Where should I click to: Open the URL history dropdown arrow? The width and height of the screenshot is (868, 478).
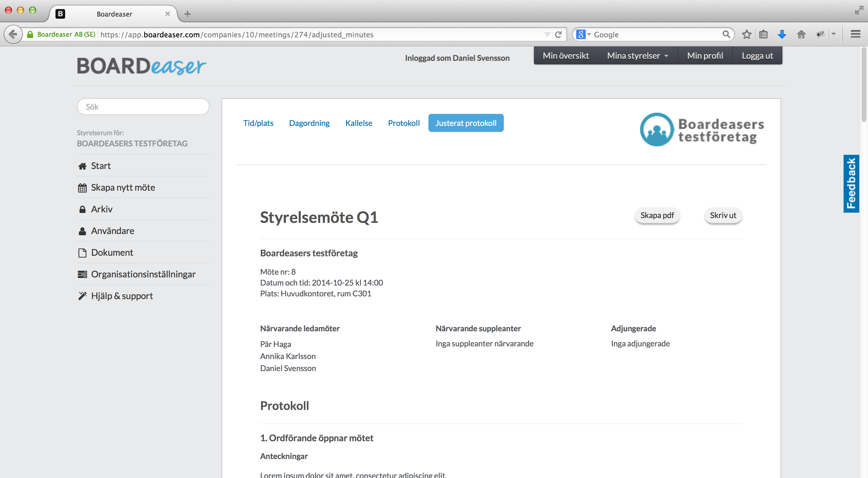pos(547,34)
